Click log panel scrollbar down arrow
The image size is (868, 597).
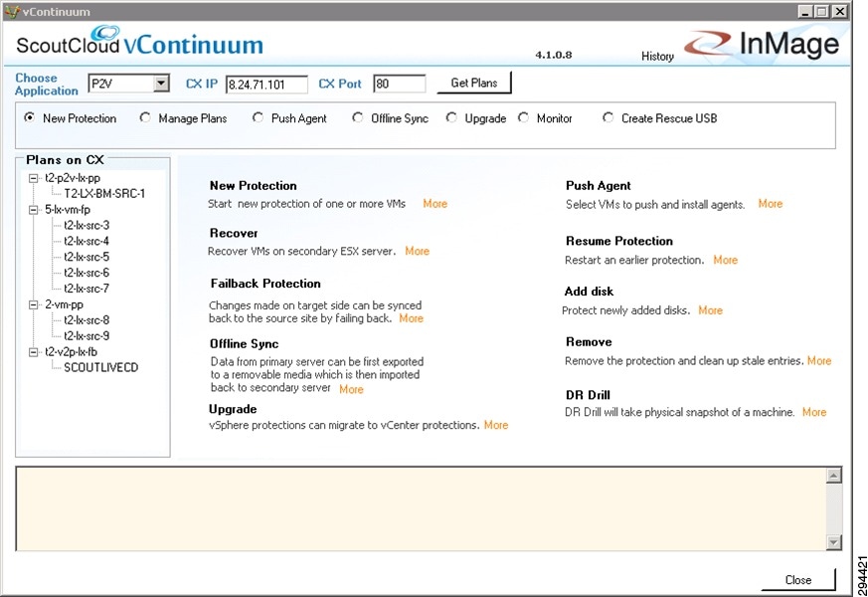833,542
